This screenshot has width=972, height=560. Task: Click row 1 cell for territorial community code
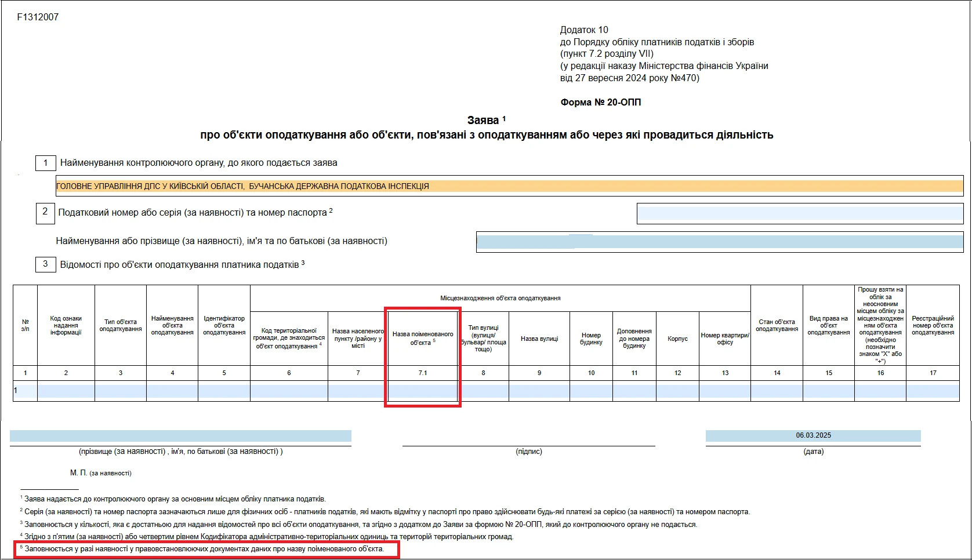pyautogui.click(x=289, y=391)
